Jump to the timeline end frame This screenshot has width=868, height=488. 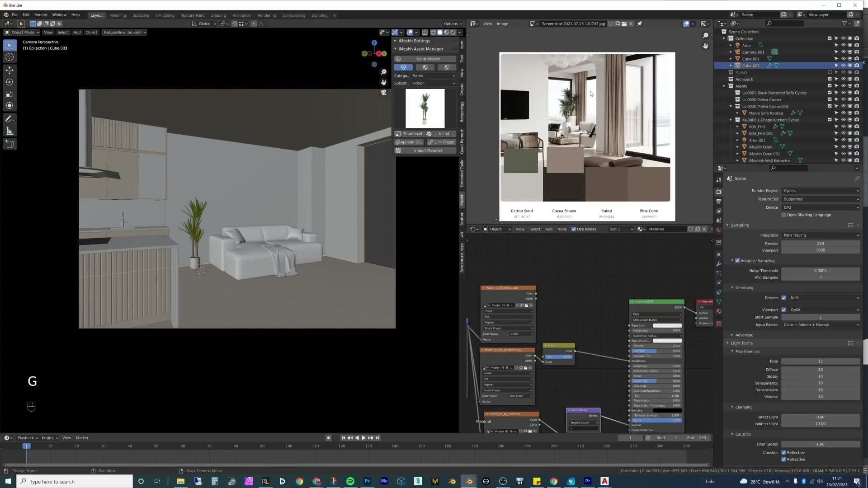point(377,438)
